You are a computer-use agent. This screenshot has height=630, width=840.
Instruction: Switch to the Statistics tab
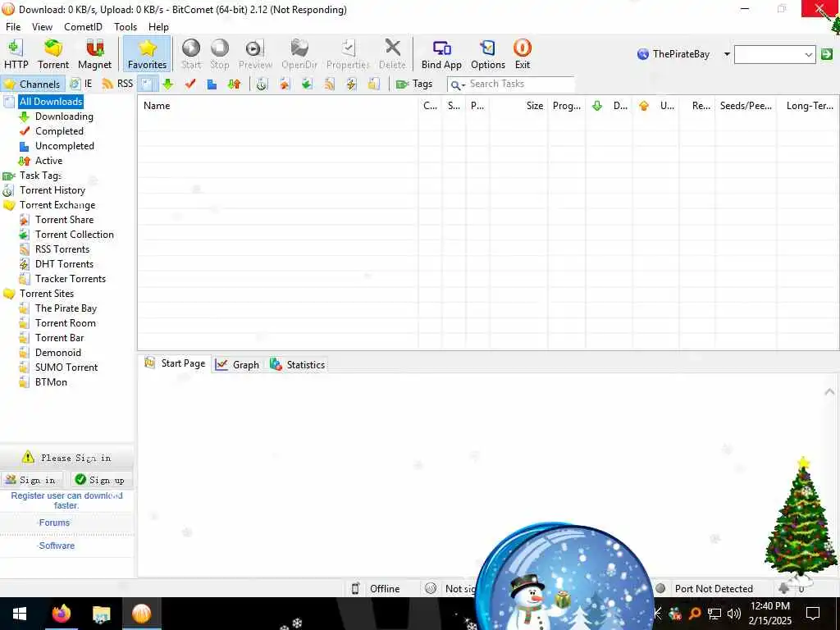point(298,365)
